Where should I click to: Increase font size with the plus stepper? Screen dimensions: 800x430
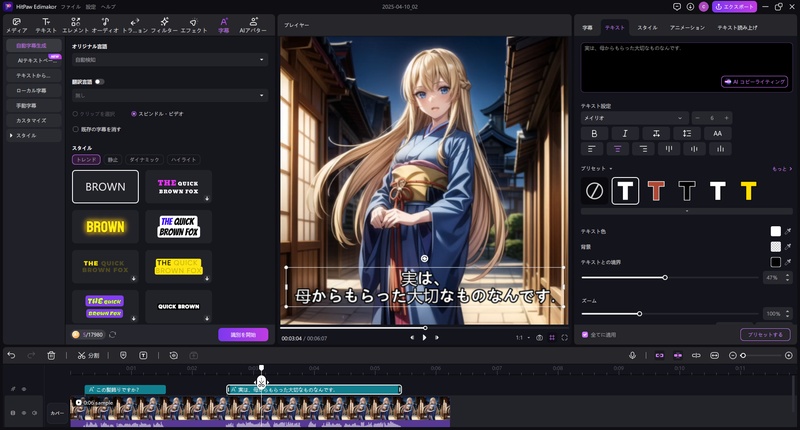coord(727,118)
